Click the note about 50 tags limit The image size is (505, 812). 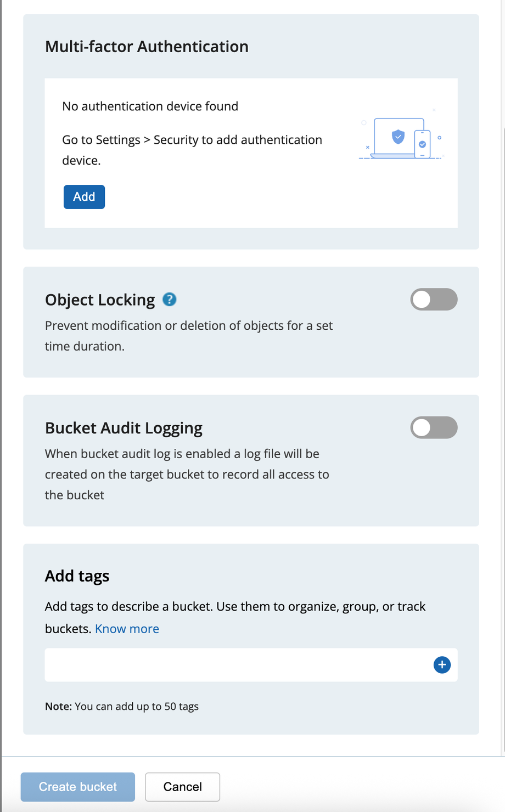click(122, 707)
